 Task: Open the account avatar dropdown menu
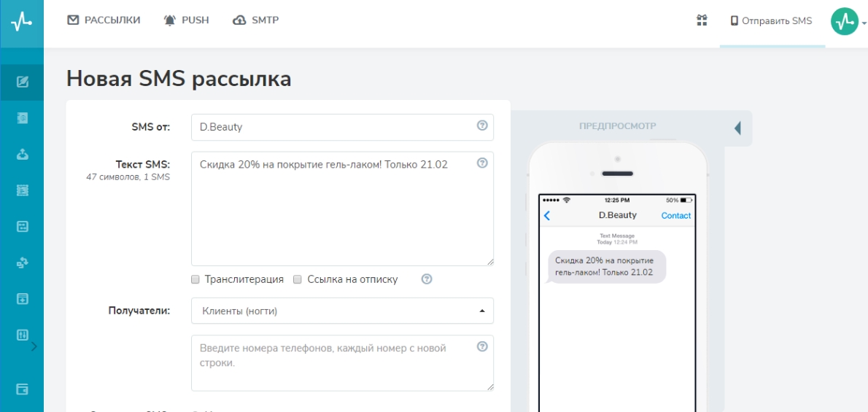click(x=848, y=21)
